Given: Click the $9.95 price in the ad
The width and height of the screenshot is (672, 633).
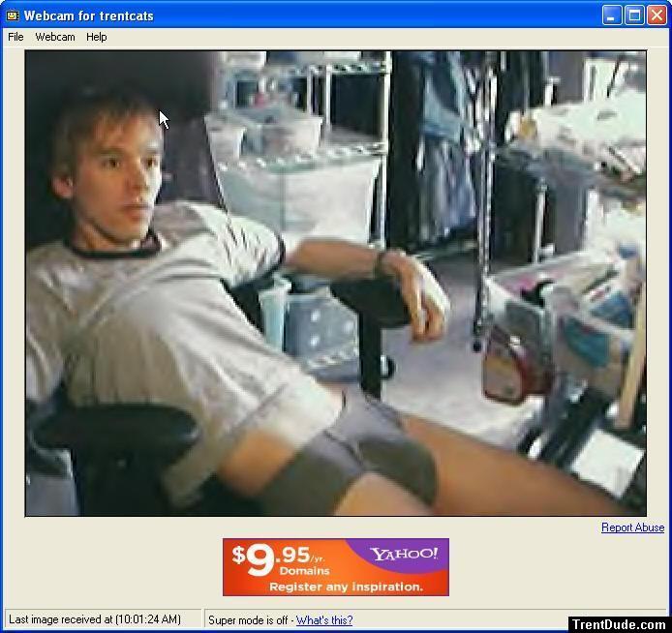Looking at the screenshot, I should click(271, 558).
